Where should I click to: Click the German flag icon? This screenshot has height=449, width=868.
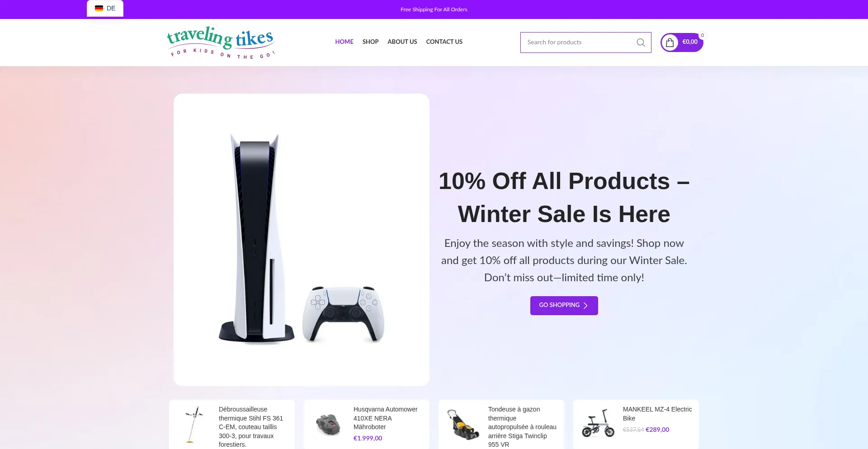[99, 8]
